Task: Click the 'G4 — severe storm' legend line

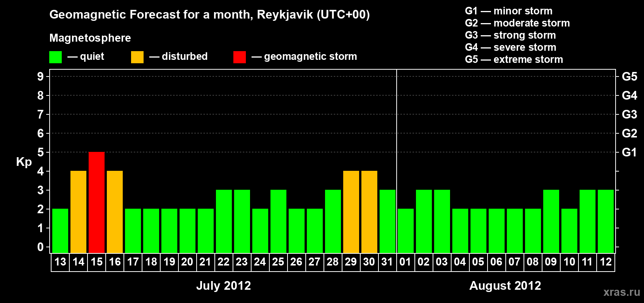Action: 511,47
